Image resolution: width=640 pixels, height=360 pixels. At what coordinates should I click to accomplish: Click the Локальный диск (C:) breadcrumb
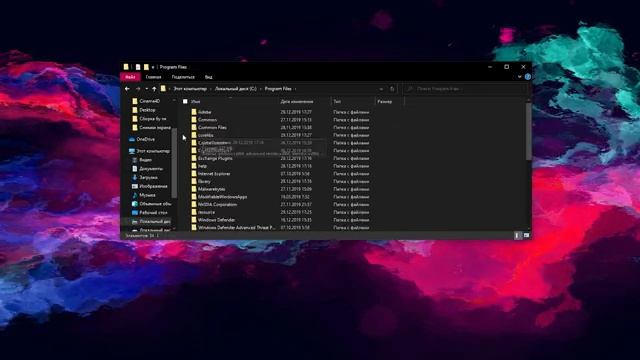pyautogui.click(x=236, y=89)
